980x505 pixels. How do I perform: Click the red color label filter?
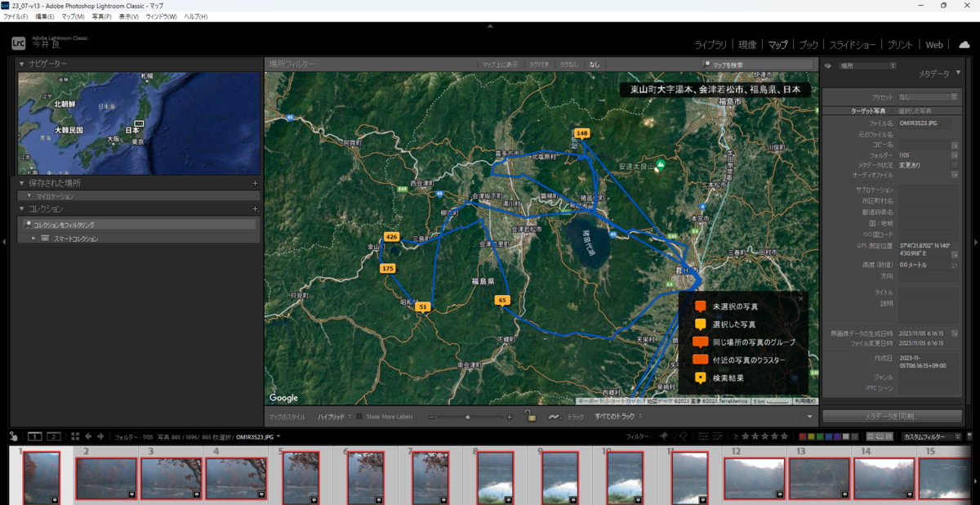[803, 436]
